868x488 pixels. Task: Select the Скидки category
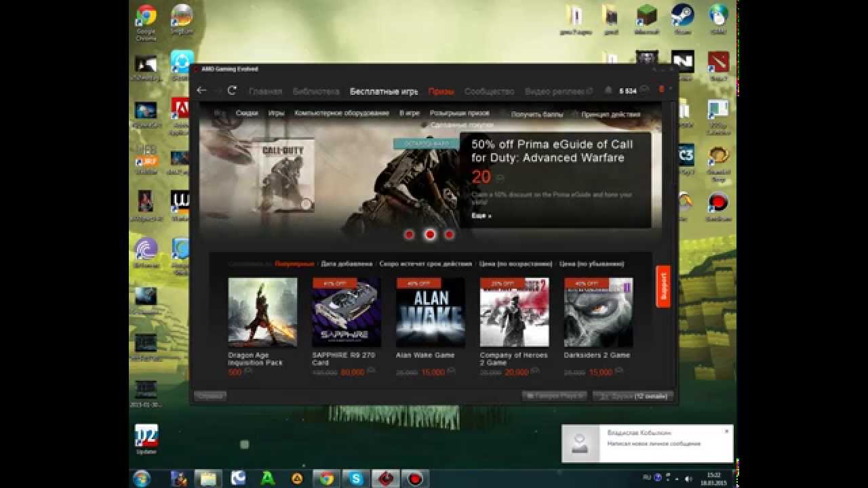[x=247, y=114]
